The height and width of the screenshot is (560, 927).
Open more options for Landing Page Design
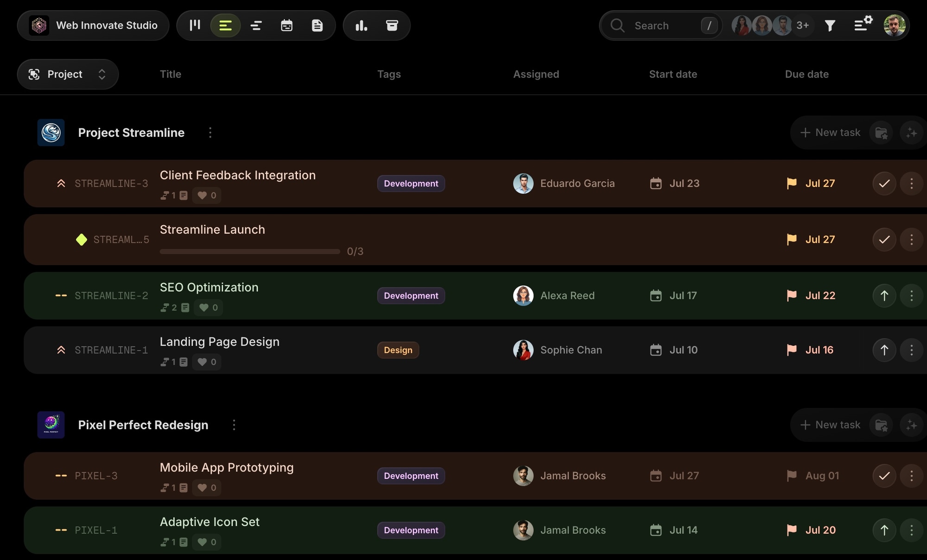click(x=911, y=350)
